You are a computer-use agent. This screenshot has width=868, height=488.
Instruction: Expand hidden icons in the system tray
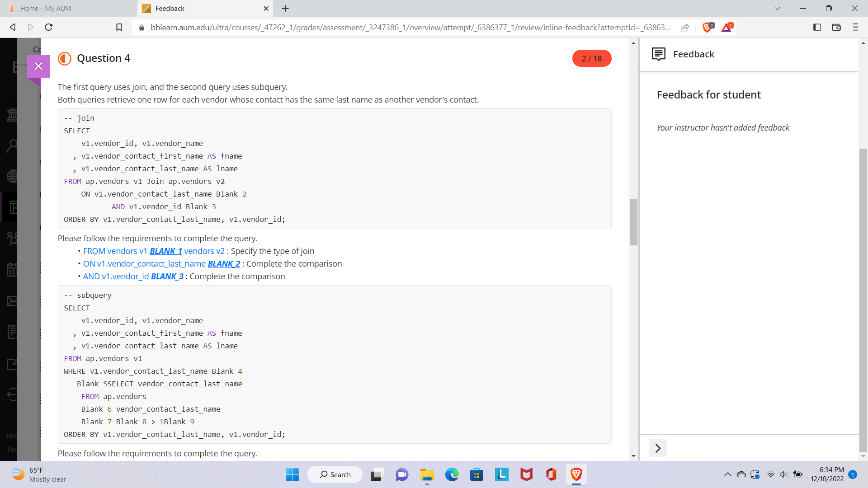click(x=728, y=474)
